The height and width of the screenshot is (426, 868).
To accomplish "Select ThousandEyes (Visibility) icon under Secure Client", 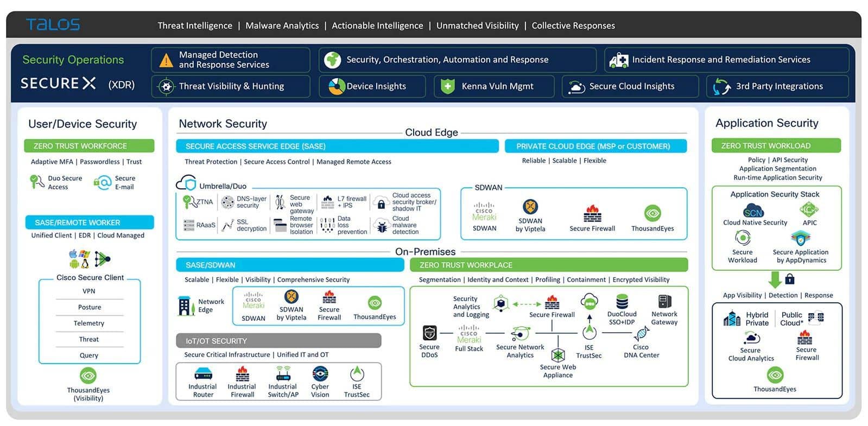I will (88, 376).
